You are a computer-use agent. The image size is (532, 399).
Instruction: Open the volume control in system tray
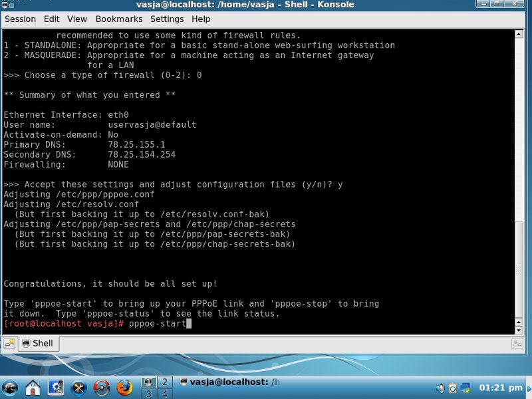pos(439,387)
